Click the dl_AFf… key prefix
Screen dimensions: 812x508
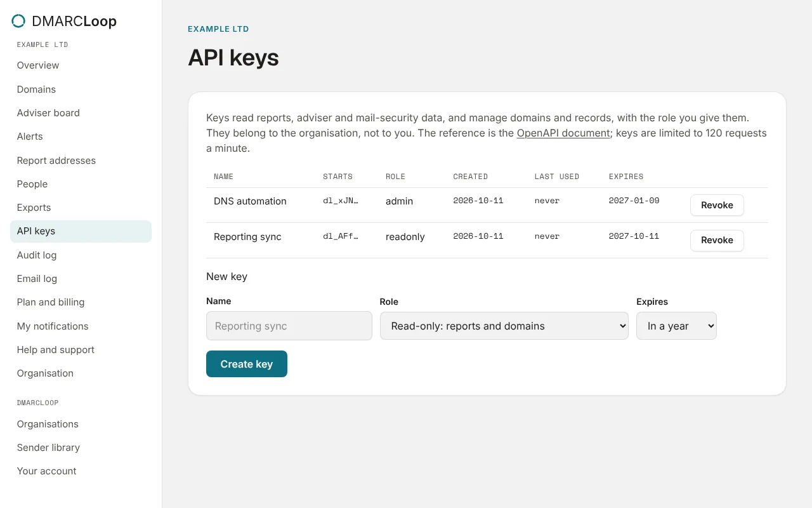pyautogui.click(x=341, y=236)
